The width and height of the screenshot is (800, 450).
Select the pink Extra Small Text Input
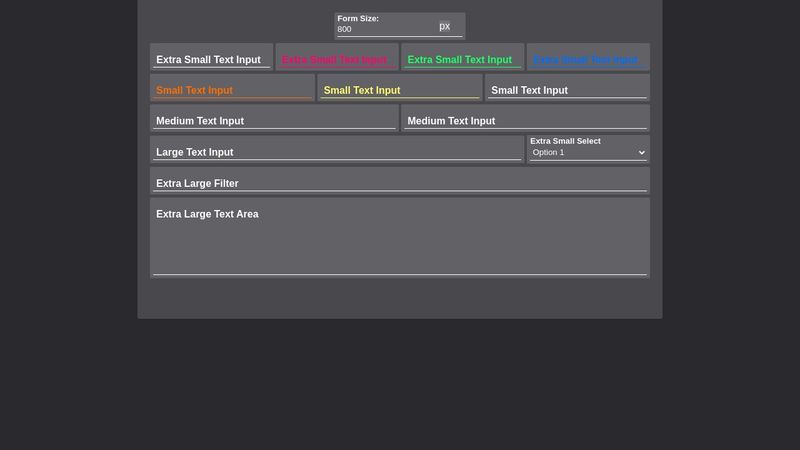(336, 60)
